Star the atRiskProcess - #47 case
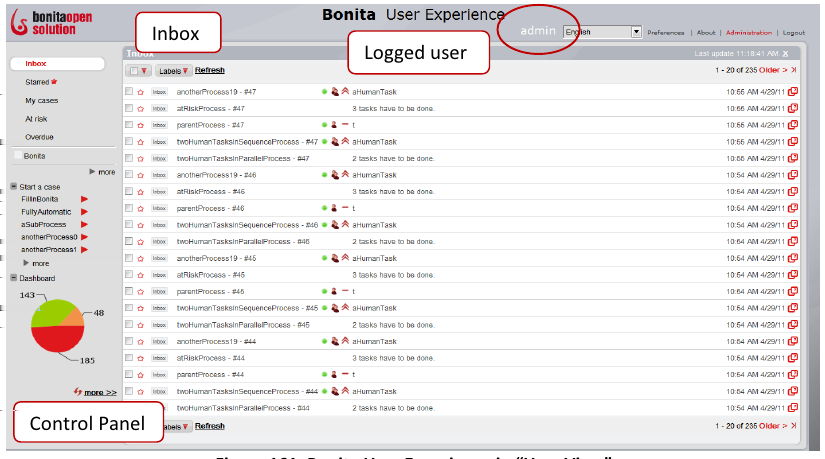825x459 pixels. coord(140,109)
